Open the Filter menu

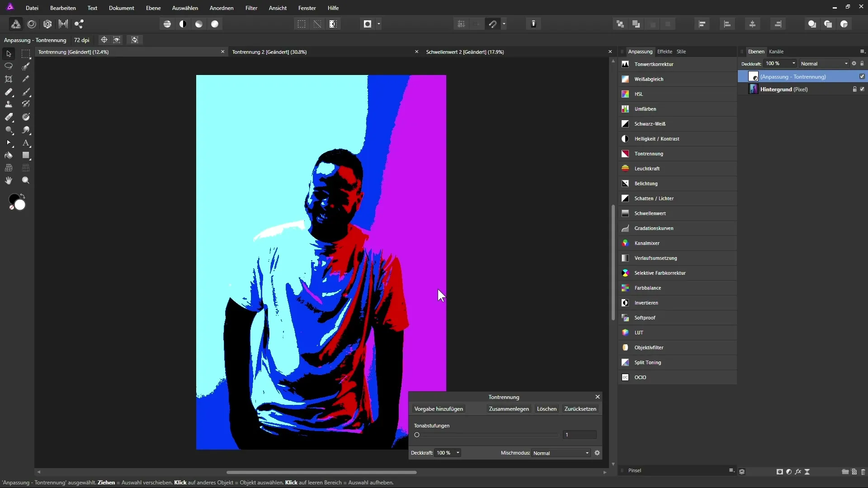251,8
